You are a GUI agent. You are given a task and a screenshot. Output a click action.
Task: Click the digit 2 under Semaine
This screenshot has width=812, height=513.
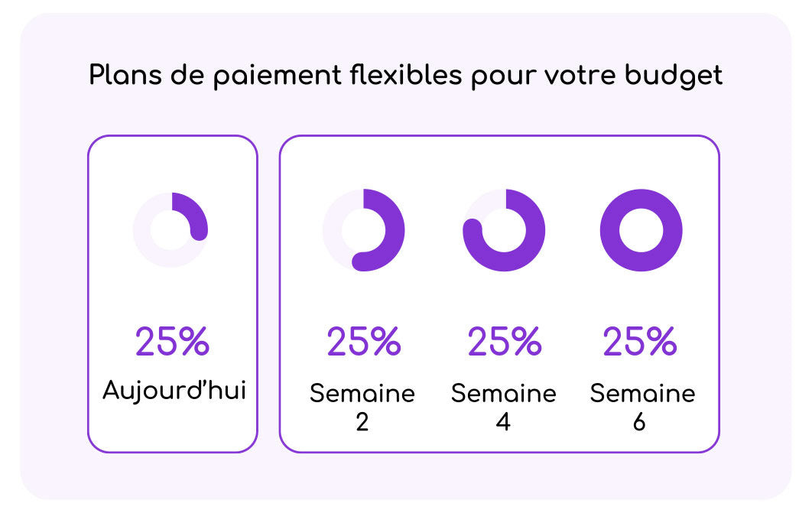tap(362, 422)
